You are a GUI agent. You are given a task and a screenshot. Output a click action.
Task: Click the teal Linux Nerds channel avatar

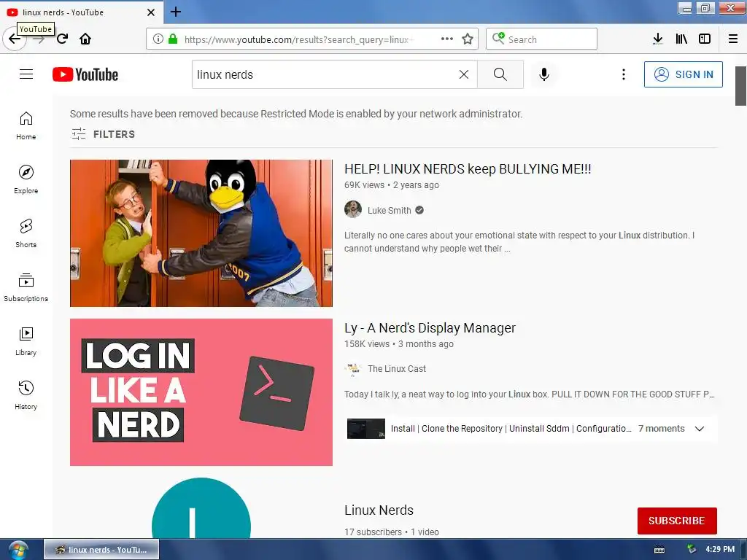pos(201,508)
